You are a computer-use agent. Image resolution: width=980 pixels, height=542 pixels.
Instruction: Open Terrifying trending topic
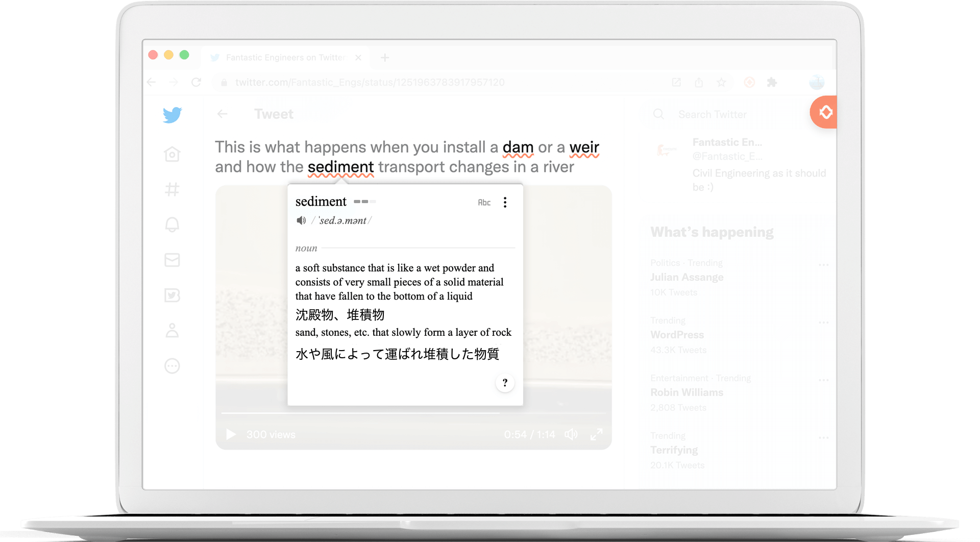pos(674,450)
